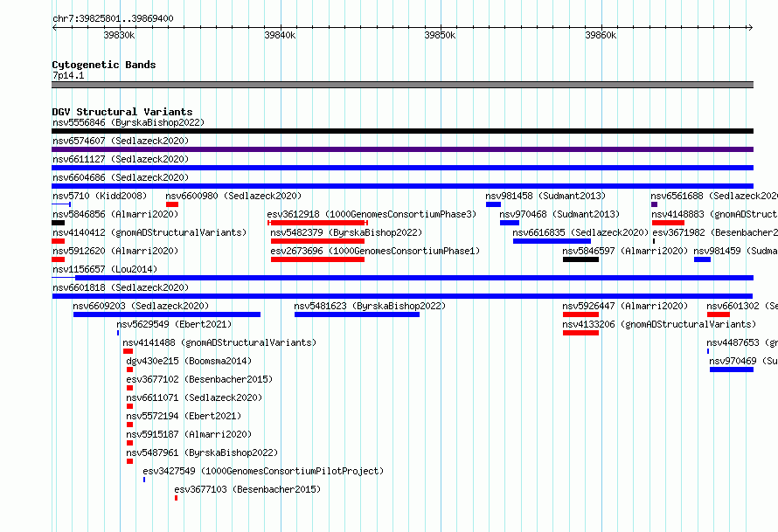Open nsv4141488 (gnomADStructuralVariants) label

[219, 342]
